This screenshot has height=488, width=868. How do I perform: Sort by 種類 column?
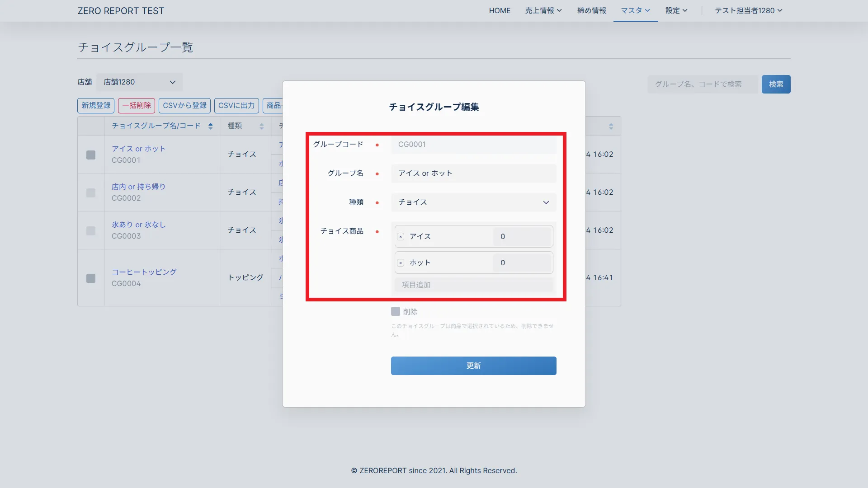coord(261,126)
